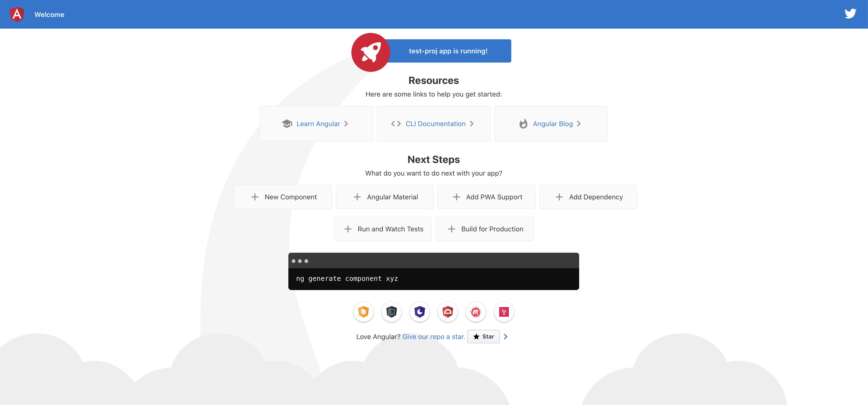Open the red Protractor shield icon

pos(448,312)
